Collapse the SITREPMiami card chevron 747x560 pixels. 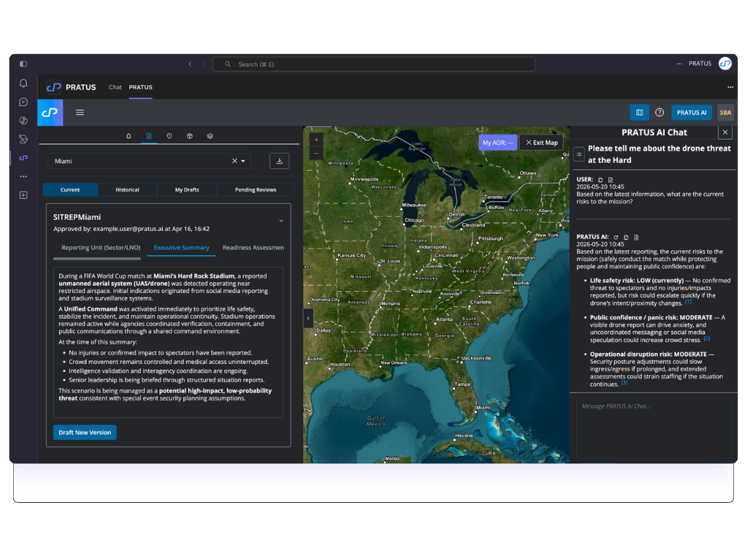281,221
